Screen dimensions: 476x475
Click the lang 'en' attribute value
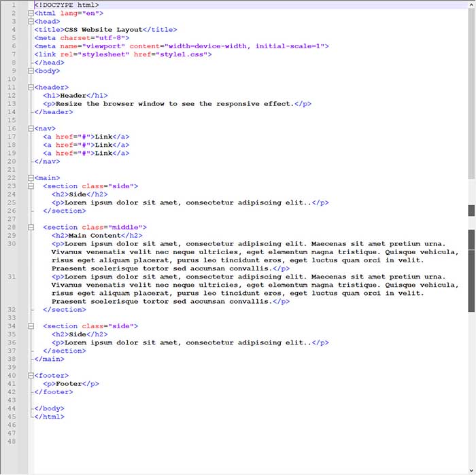[x=90, y=14]
